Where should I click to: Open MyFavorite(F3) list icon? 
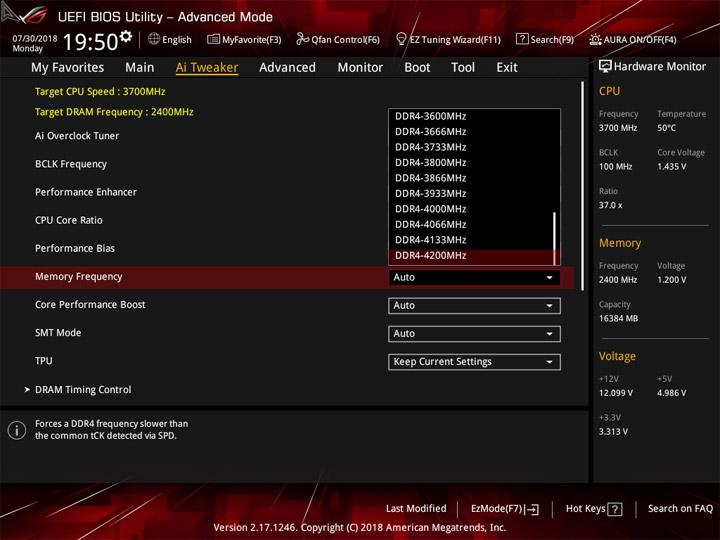pos(213,39)
